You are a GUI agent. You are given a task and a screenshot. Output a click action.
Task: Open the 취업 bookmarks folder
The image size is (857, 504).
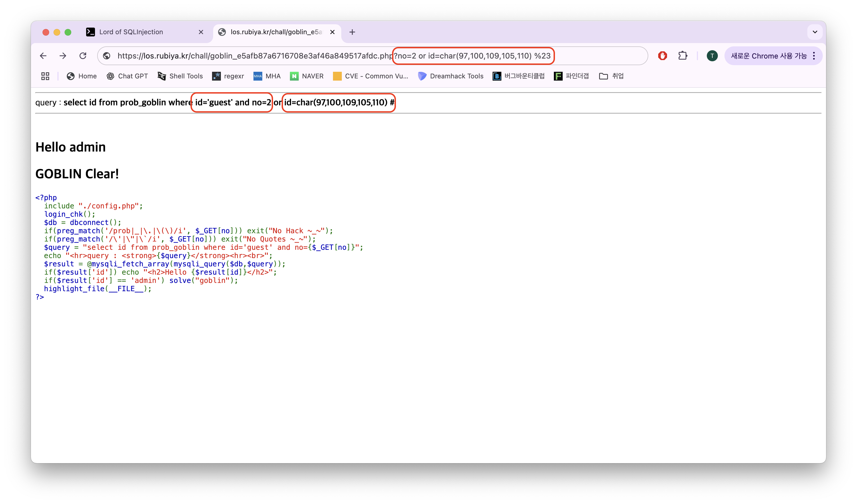pos(612,76)
